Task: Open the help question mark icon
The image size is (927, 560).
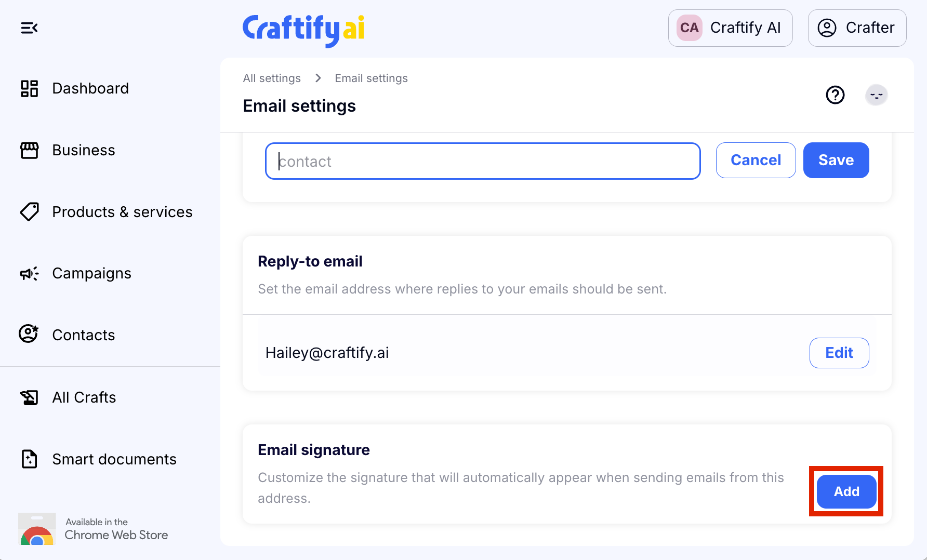Action: click(835, 95)
